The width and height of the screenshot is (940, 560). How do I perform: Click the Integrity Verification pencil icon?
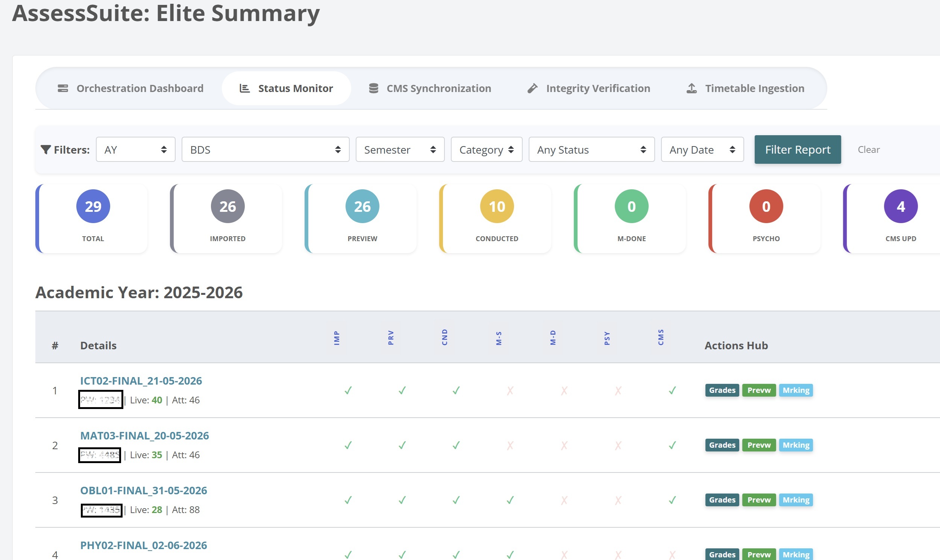tap(532, 88)
